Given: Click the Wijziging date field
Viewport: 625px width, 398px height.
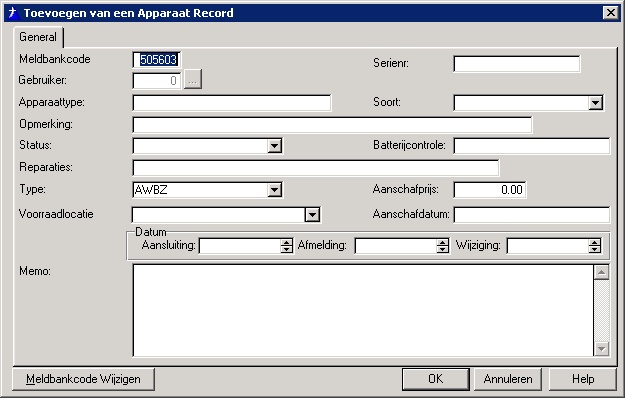Looking at the screenshot, I should click(548, 246).
